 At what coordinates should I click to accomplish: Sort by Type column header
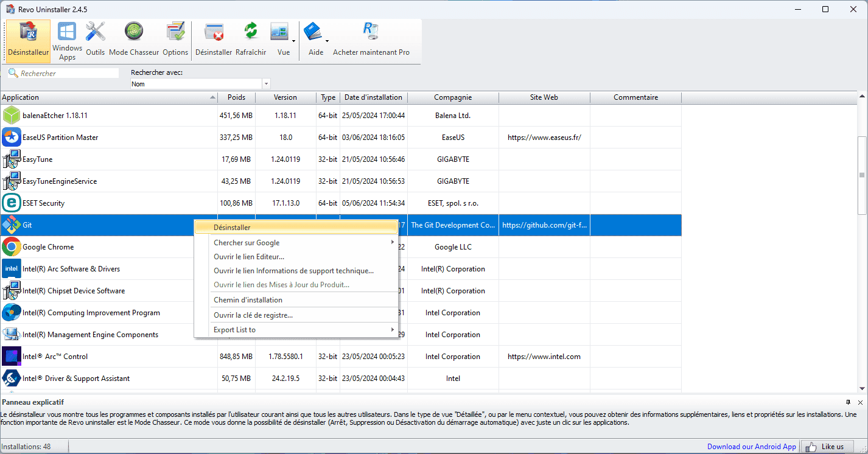coord(328,97)
